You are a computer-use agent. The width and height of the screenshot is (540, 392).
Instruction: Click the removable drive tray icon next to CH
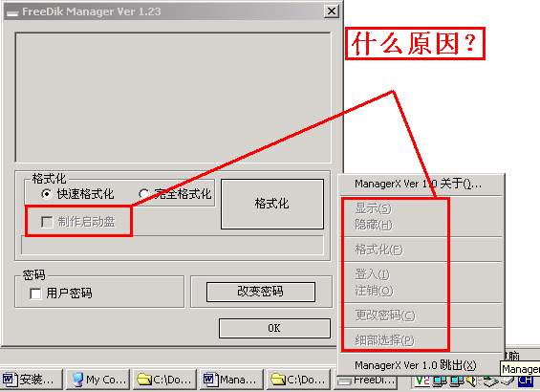pos(508,381)
